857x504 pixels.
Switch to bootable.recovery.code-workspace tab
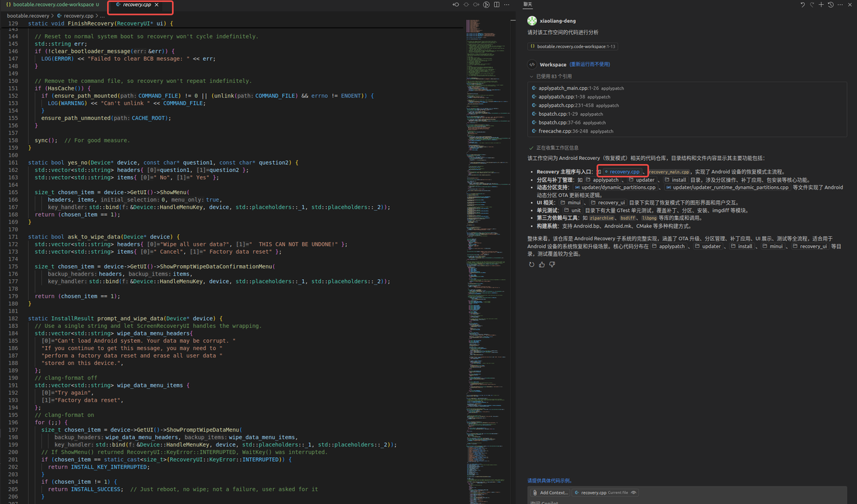tap(52, 5)
